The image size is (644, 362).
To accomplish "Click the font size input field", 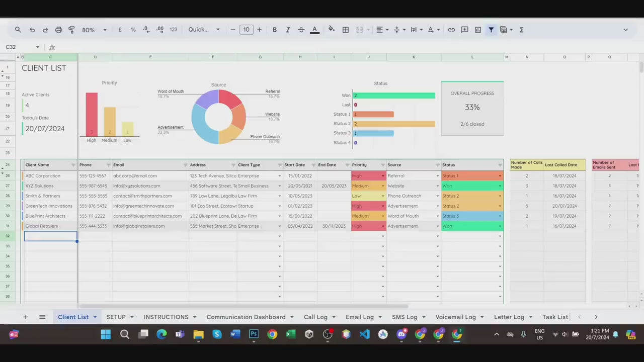I will click(x=246, y=30).
